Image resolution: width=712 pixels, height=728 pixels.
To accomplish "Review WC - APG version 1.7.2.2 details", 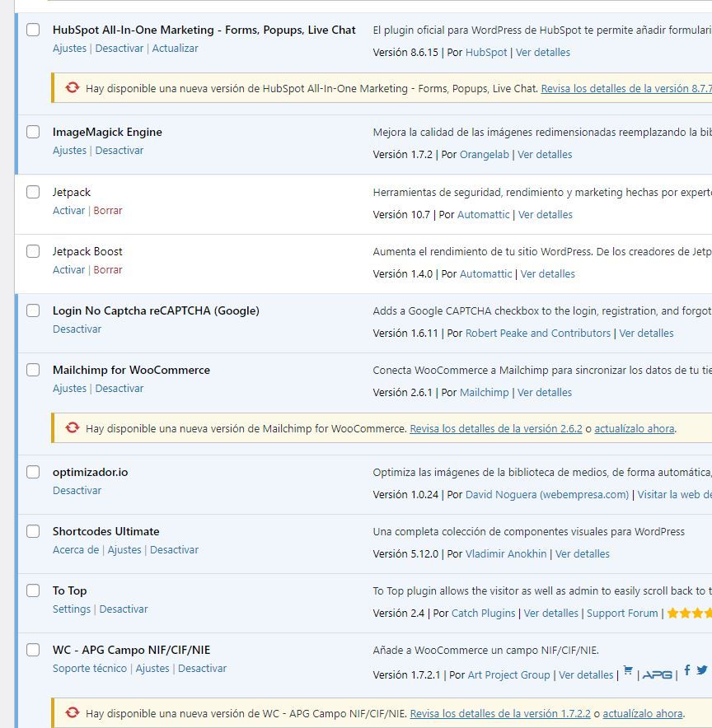I will 500,714.
